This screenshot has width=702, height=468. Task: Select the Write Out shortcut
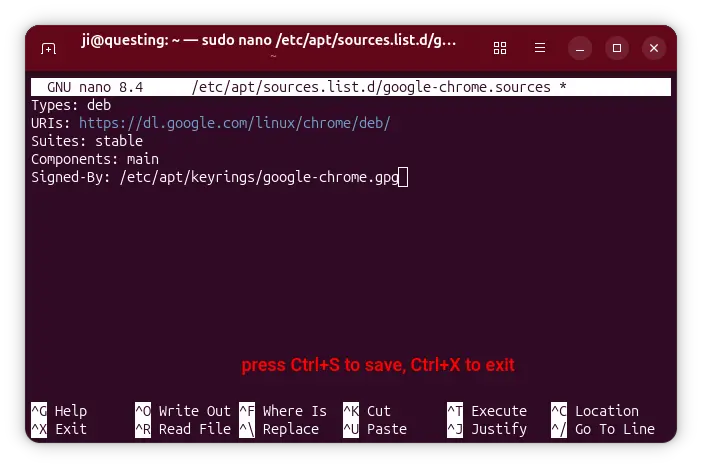194,411
